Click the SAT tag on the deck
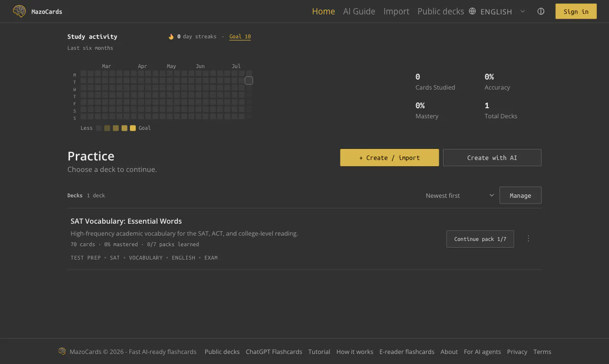 point(115,258)
